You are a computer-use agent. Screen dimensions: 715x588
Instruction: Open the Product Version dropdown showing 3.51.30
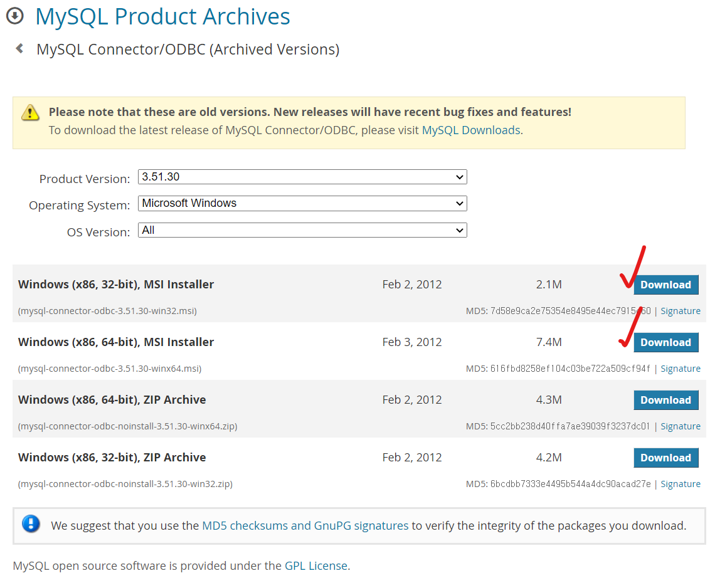point(302,177)
